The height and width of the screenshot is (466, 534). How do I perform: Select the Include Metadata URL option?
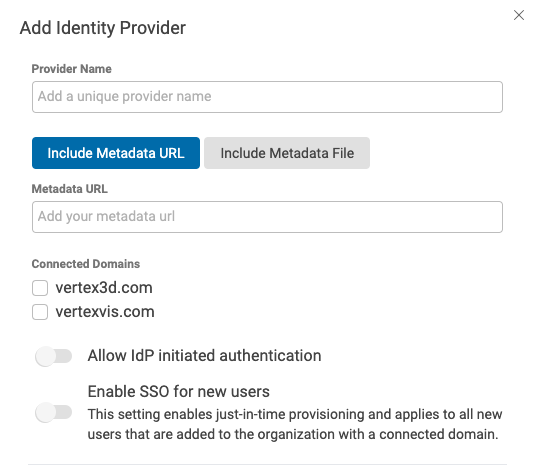pyautogui.click(x=116, y=153)
